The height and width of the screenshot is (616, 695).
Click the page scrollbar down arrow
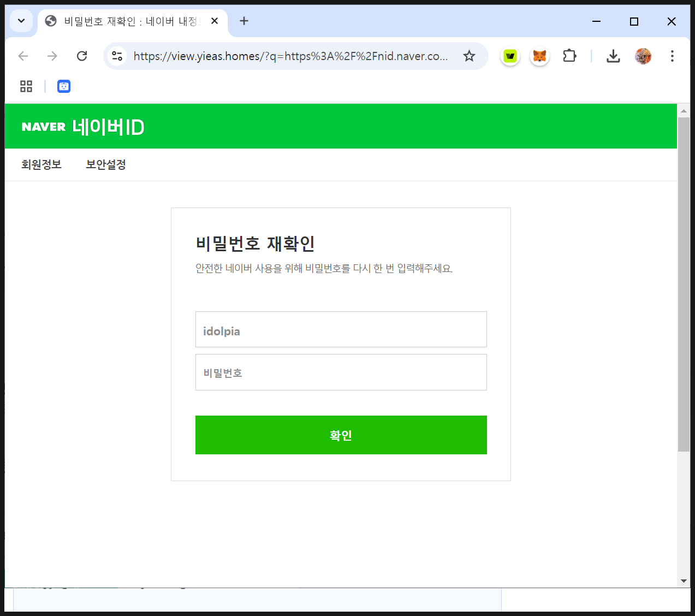pos(684,581)
